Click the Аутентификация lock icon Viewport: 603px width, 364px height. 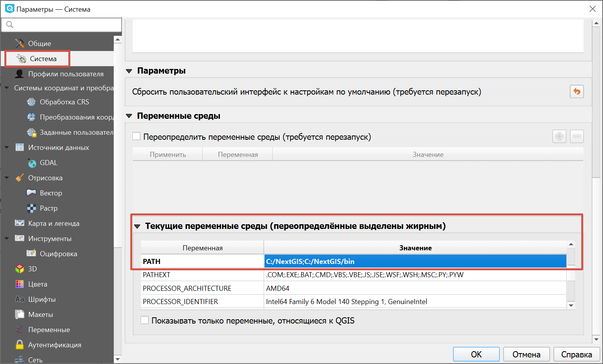[x=19, y=345]
